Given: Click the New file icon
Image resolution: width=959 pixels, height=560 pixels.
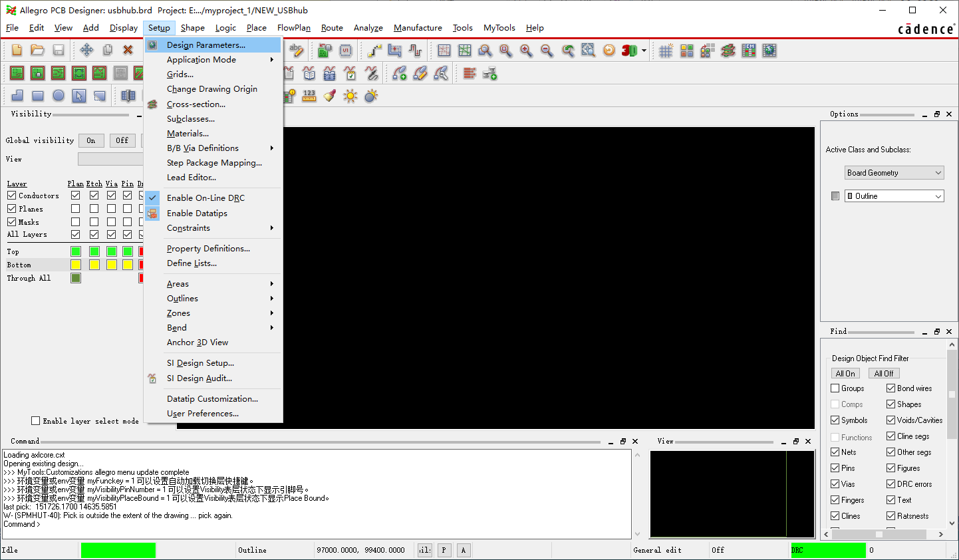Looking at the screenshot, I should pyautogui.click(x=17, y=51).
